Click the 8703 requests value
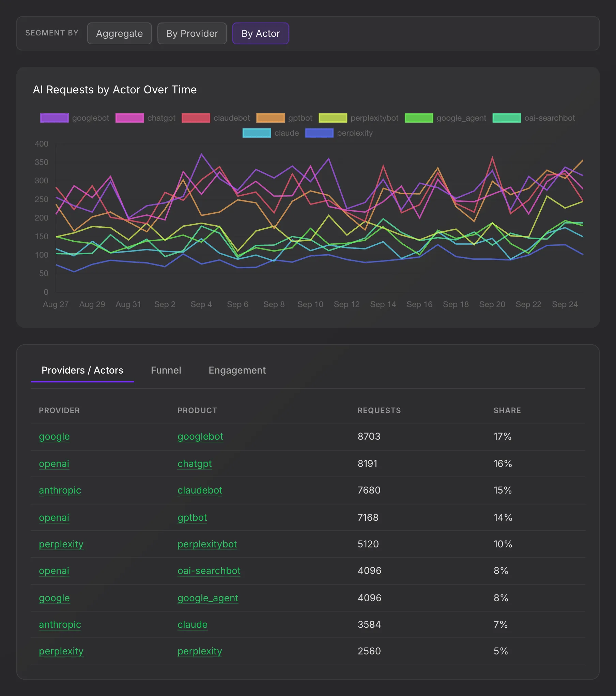The image size is (616, 696). 369,437
